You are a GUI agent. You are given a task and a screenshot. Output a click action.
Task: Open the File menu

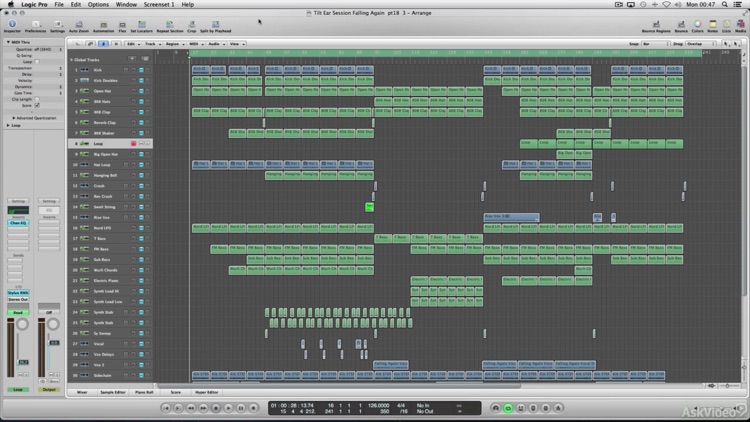[59, 4]
